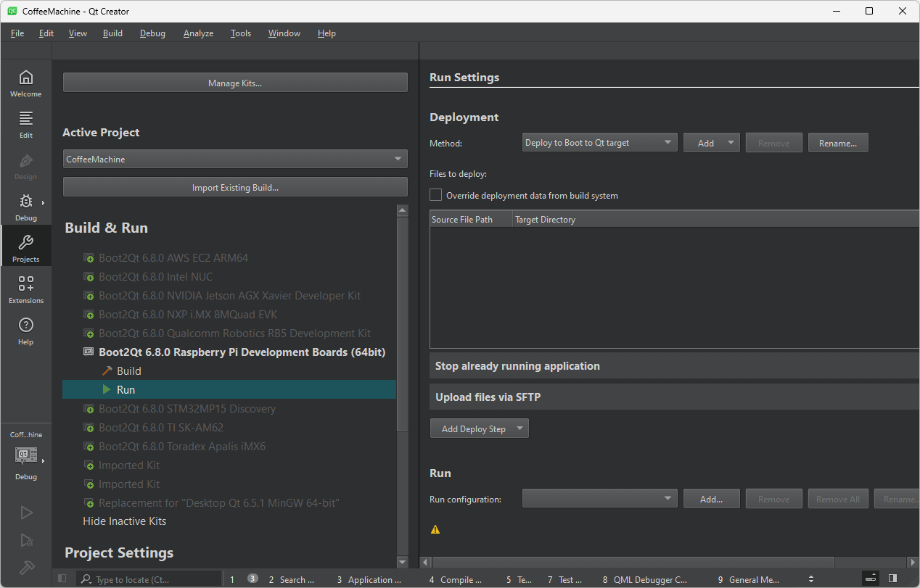Open the Welcome mode
This screenshot has height=588, width=920.
click(25, 83)
